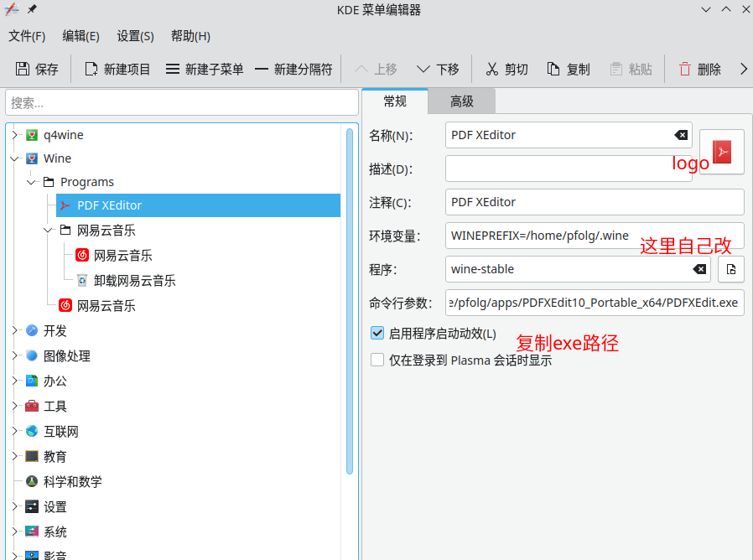Open the program file browse button

tap(730, 269)
